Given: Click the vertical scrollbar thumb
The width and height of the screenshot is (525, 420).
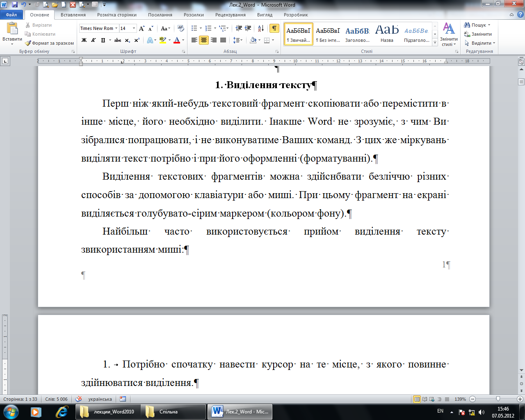Looking at the screenshot, I should (521, 82).
